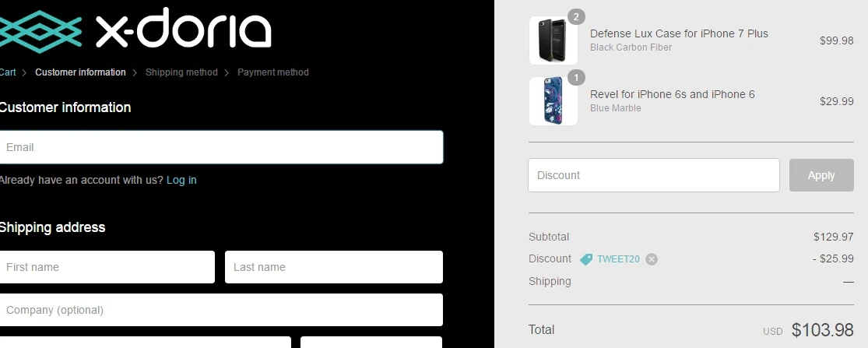Select Shipping method breadcrumb step
Screen dimensions: 868x348
(181, 72)
